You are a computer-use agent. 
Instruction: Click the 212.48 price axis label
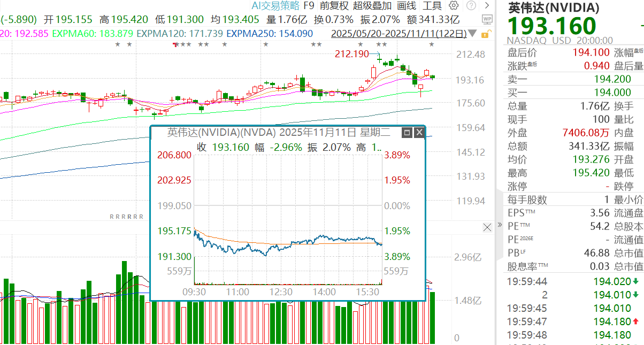(470, 55)
